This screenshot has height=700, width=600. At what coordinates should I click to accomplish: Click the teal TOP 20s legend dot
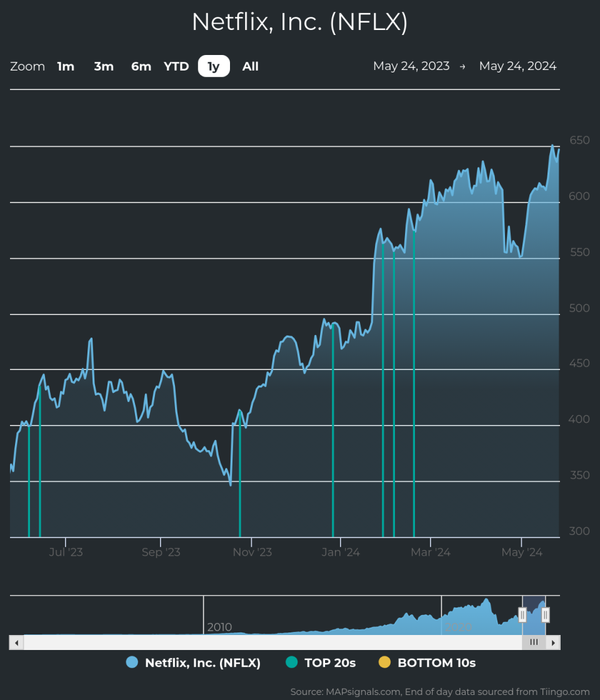291,662
